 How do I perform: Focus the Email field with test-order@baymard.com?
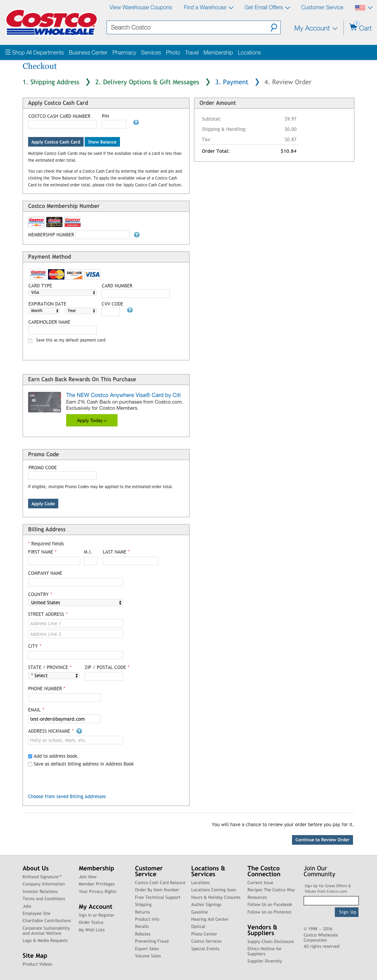64,719
